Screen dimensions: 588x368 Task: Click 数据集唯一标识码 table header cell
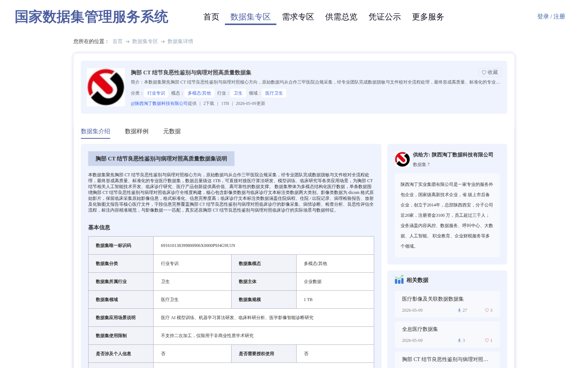tap(121, 245)
